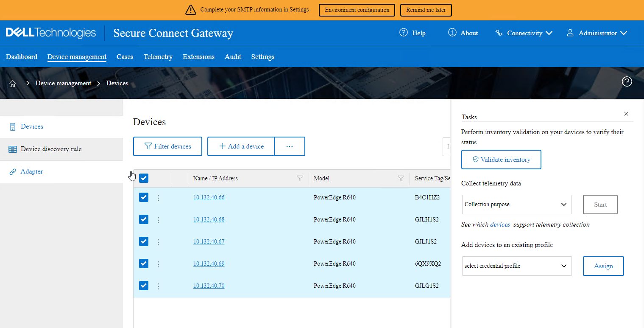Viewport: 644px width, 328px height.
Task: Click Service Tag cell B4C1HZ2
Action: [427, 198]
